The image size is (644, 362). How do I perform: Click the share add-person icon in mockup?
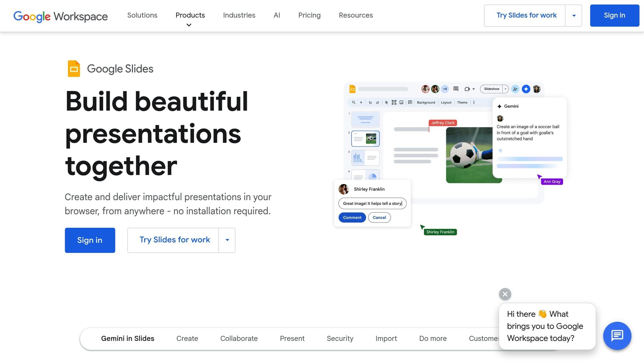[x=515, y=89]
